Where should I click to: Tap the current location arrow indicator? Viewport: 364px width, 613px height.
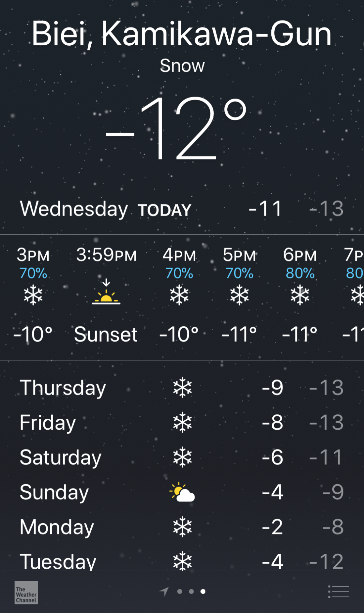[164, 591]
